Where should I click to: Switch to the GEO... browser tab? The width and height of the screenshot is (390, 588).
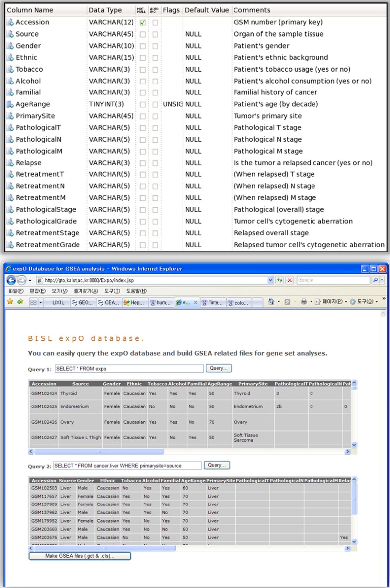(83, 303)
